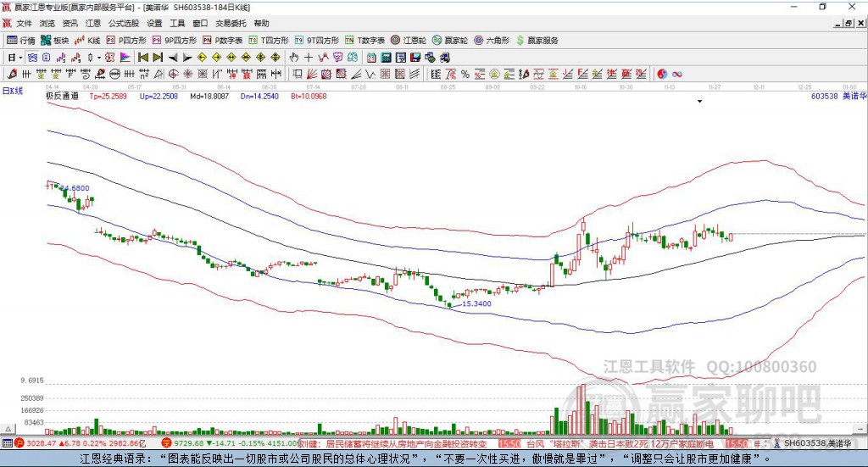Open the 设置 menu
868x467 pixels.
coord(154,23)
